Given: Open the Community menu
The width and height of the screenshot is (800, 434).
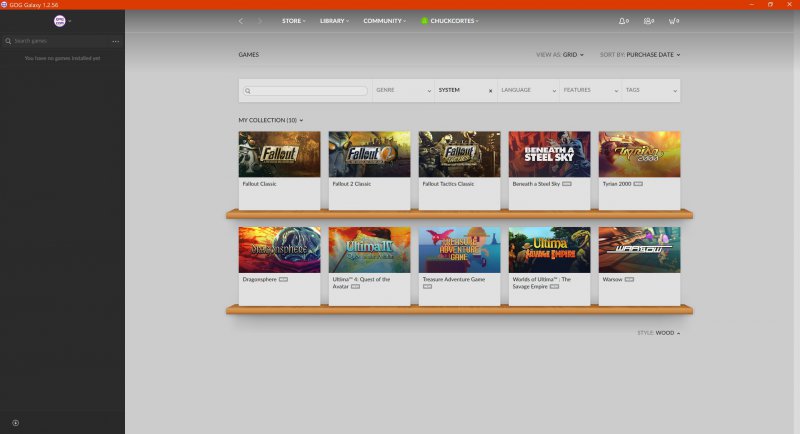Looking at the screenshot, I should [x=385, y=21].
